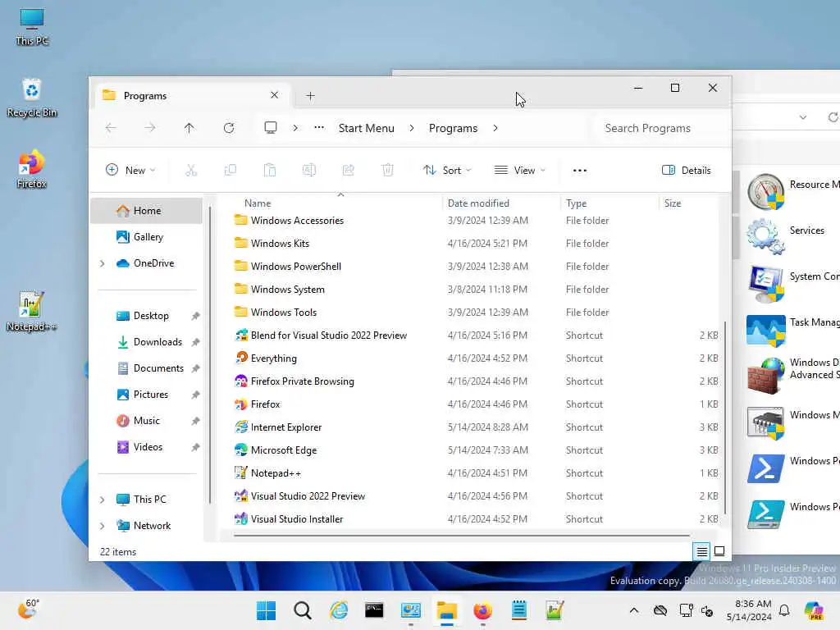840x630 pixels.
Task: Refresh the Programs folder view
Action: pos(229,128)
